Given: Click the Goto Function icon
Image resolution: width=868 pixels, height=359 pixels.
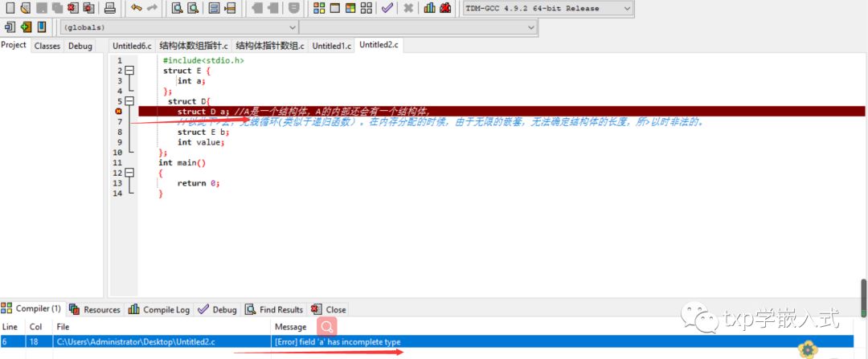Looking at the screenshot, I should coord(215,8).
